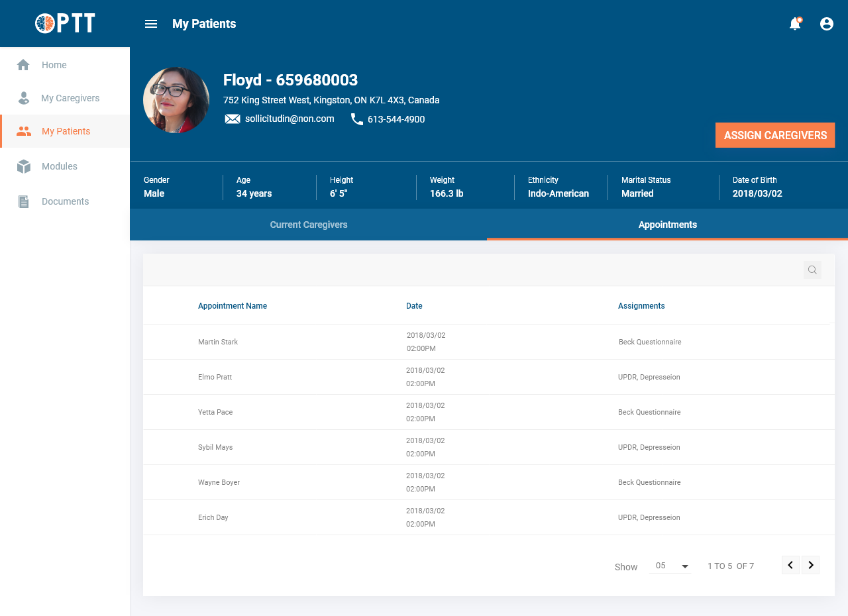Open the hamburger menu icon
The width and height of the screenshot is (848, 616).
(151, 24)
